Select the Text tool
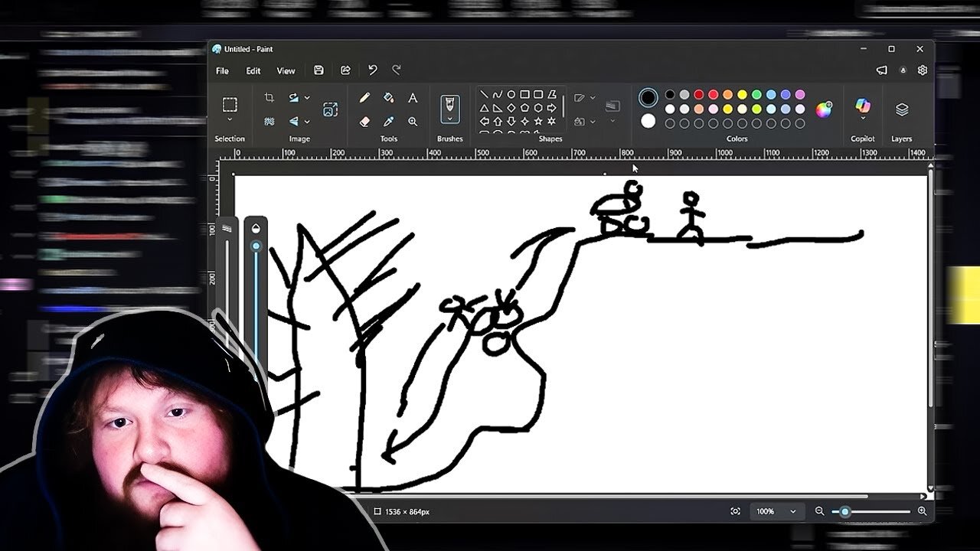Screen dimensions: 980x551 tap(413, 98)
